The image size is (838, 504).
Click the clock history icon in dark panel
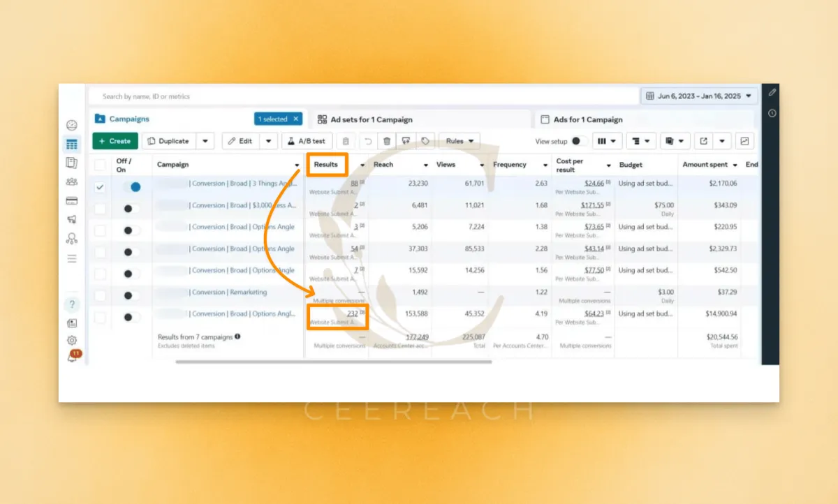[772, 113]
